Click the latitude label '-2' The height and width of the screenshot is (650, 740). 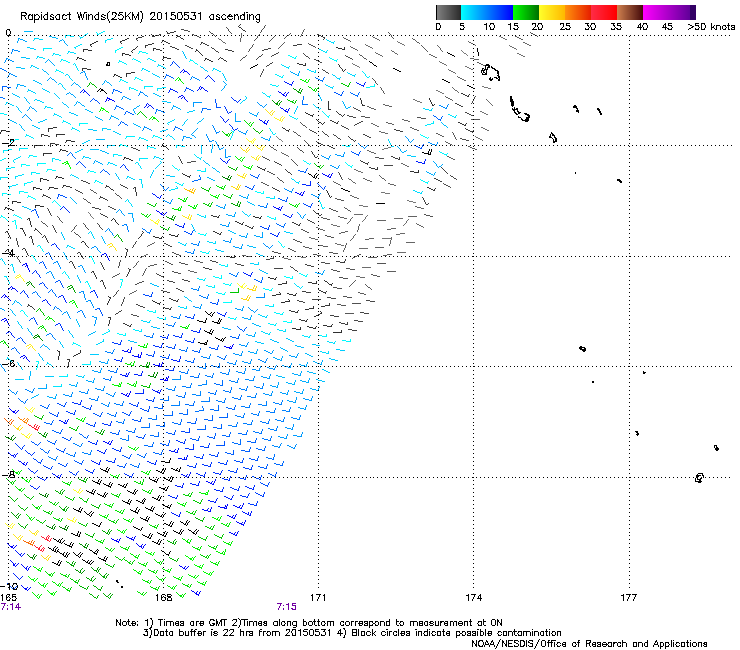click(8, 142)
